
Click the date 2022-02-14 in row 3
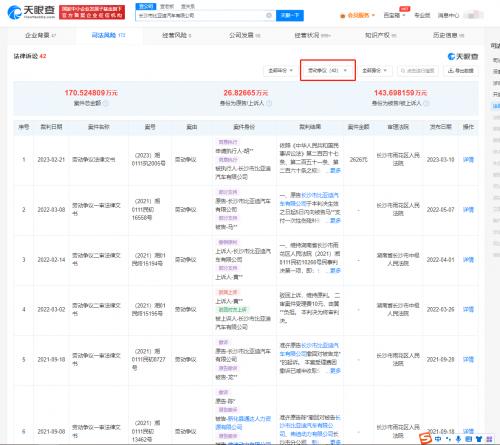(51, 260)
